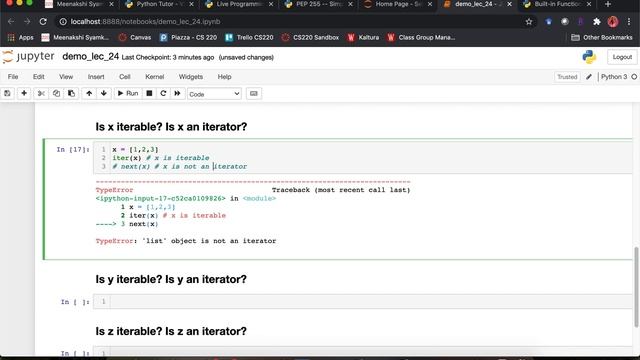Screen dimensions: 640x360
Task: Open the File menu
Action: 13,77
